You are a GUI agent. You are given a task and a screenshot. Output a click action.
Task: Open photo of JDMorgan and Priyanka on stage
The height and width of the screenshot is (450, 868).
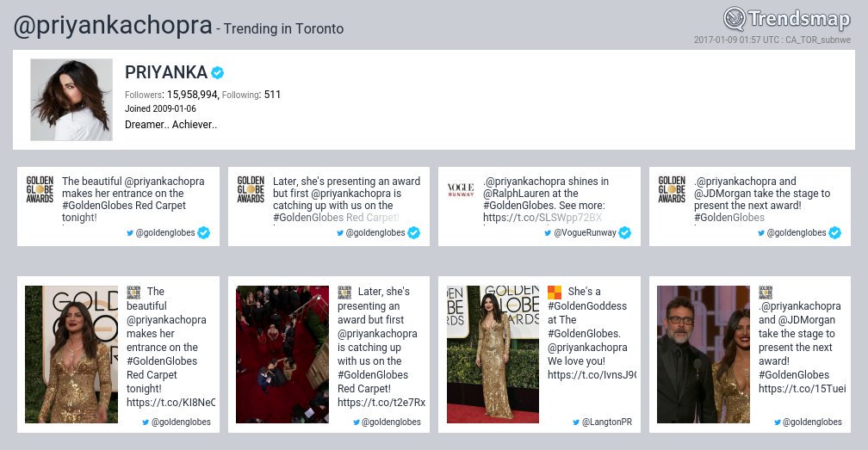pos(703,354)
